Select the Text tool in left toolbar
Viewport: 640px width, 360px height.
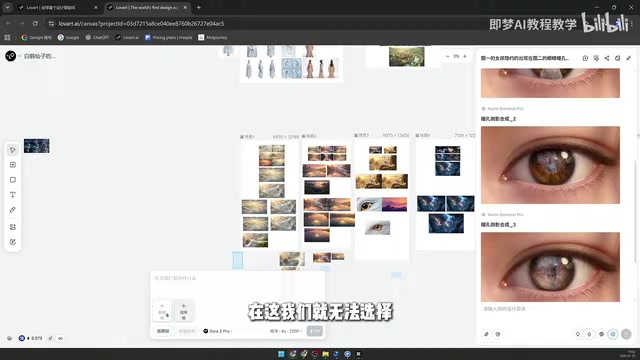[x=13, y=195]
